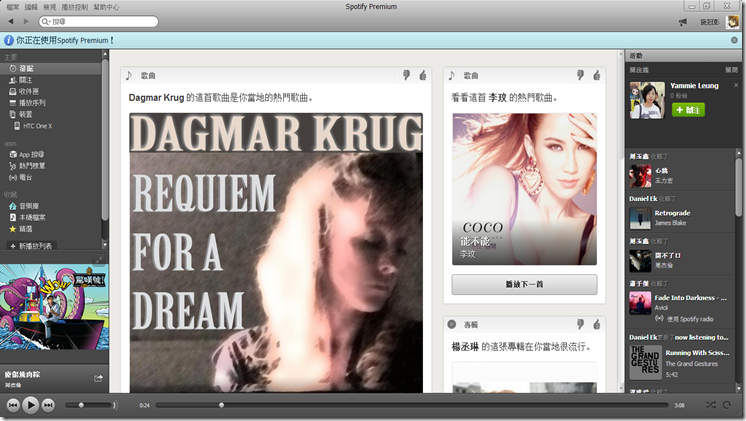This screenshot has width=746, height=421.
Task: Open the 李玟 artist link
Action: (497, 98)
